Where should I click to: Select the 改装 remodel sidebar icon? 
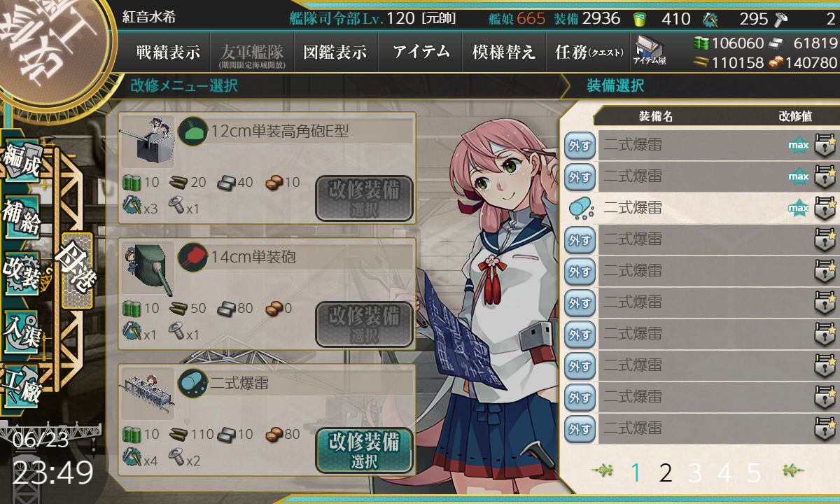click(21, 274)
